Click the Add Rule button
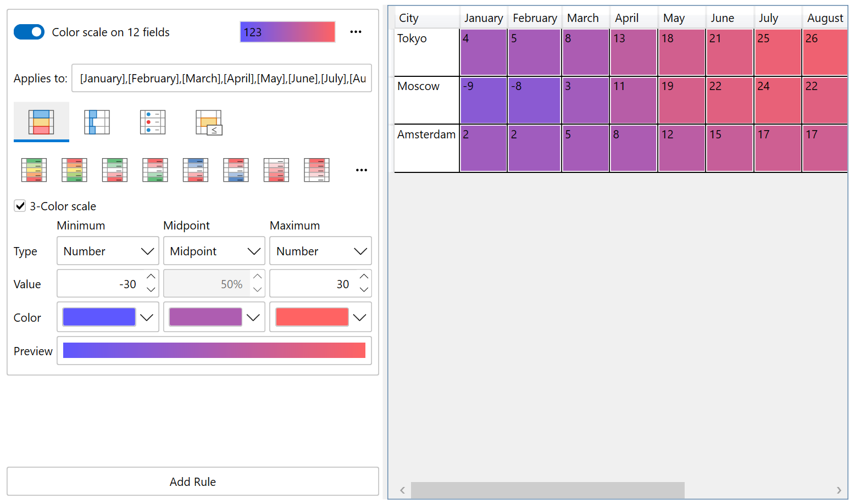This screenshot has width=855, height=504. point(193,481)
